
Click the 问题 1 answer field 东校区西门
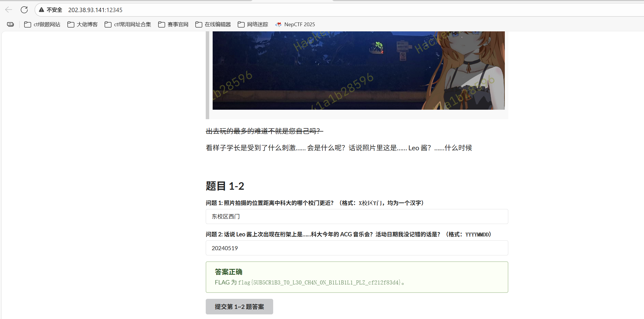pyautogui.click(x=357, y=217)
